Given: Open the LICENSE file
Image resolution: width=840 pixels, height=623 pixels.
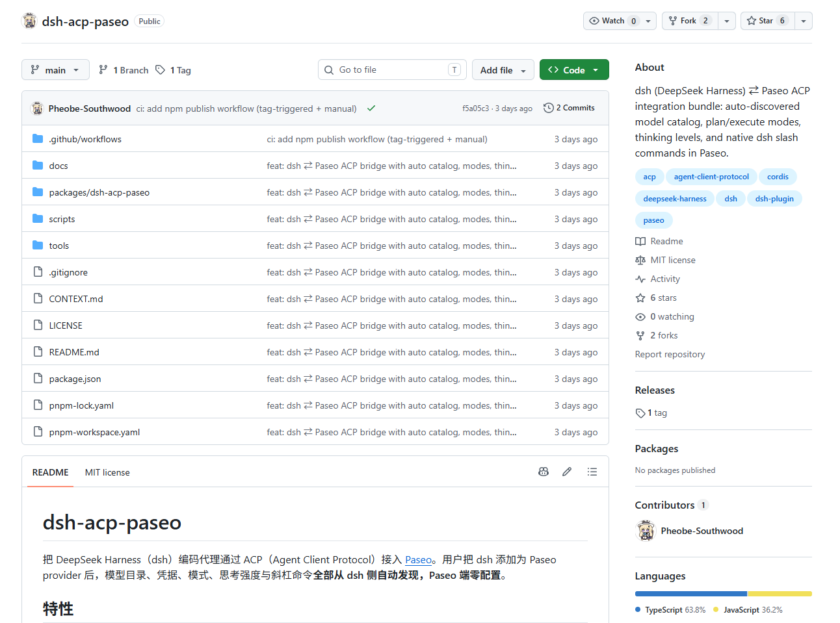Looking at the screenshot, I should [66, 325].
